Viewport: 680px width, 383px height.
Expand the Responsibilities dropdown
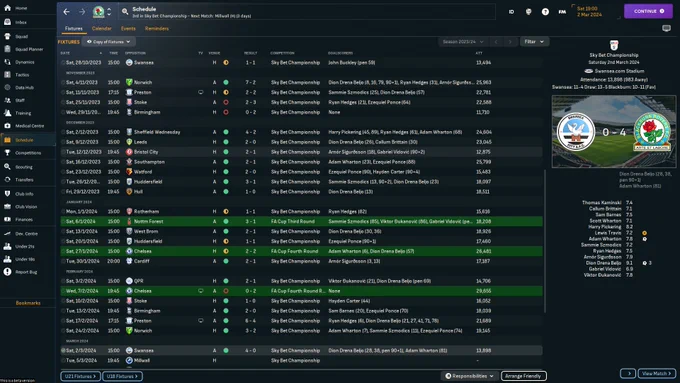[470, 376]
